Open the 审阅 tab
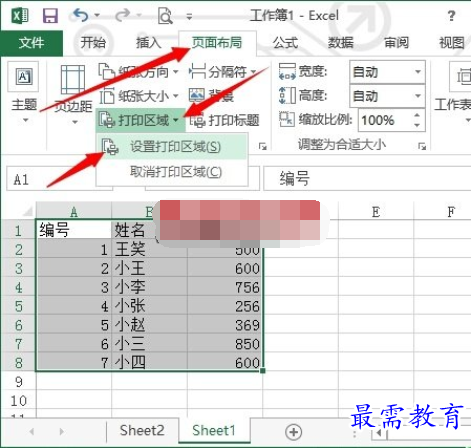The image size is (472, 448). [x=396, y=43]
